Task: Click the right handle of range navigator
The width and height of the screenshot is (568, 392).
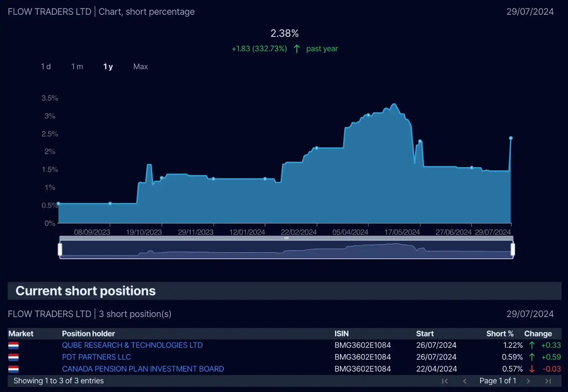Action: pyautogui.click(x=513, y=249)
